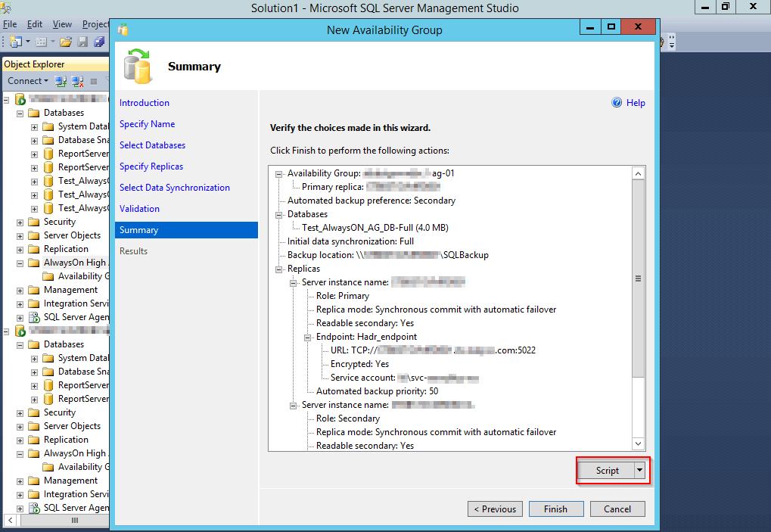Click the Connect Object Explorer icon
Viewport: 771px width, 532px height.
[x=61, y=81]
